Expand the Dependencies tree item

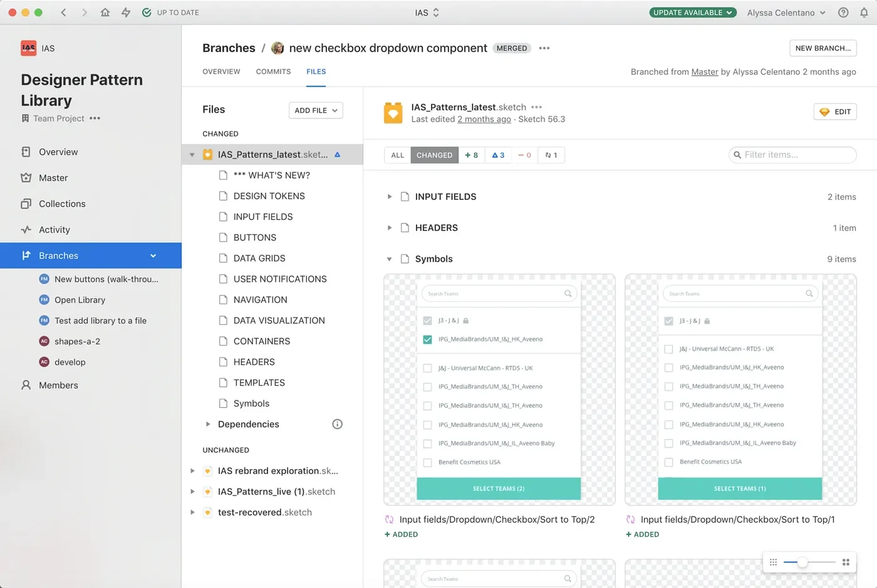click(208, 425)
